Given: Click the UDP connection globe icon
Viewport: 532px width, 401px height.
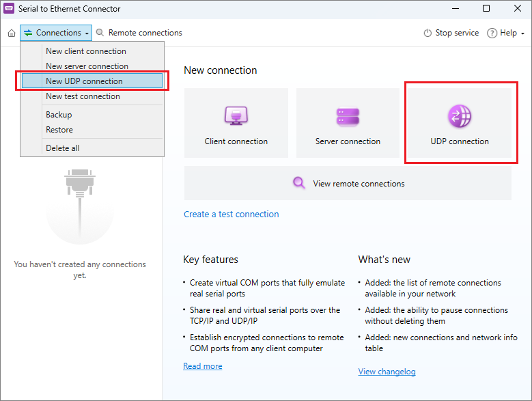Looking at the screenshot, I should 460,116.
